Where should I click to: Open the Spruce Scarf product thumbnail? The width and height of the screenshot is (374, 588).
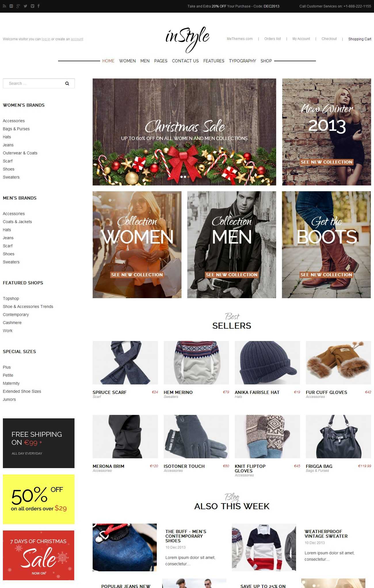125,363
